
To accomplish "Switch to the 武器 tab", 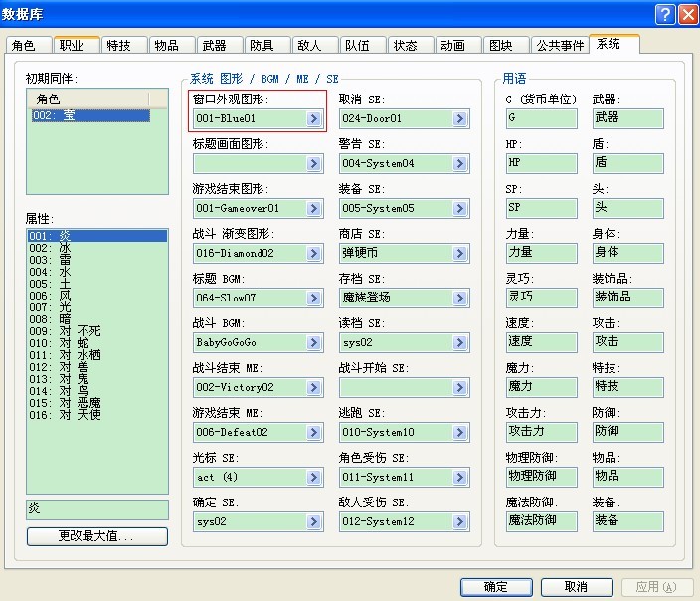I will [x=220, y=45].
